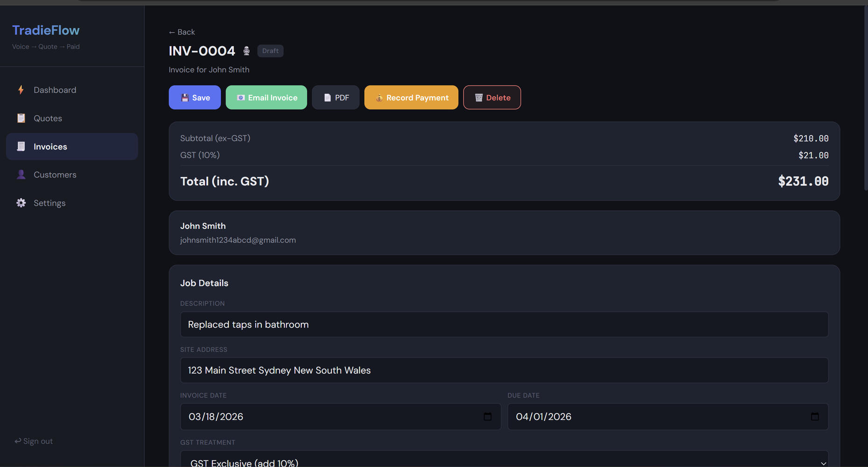The height and width of the screenshot is (467, 868).
Task: Send invoice with Email Invoice button
Action: [266, 98]
